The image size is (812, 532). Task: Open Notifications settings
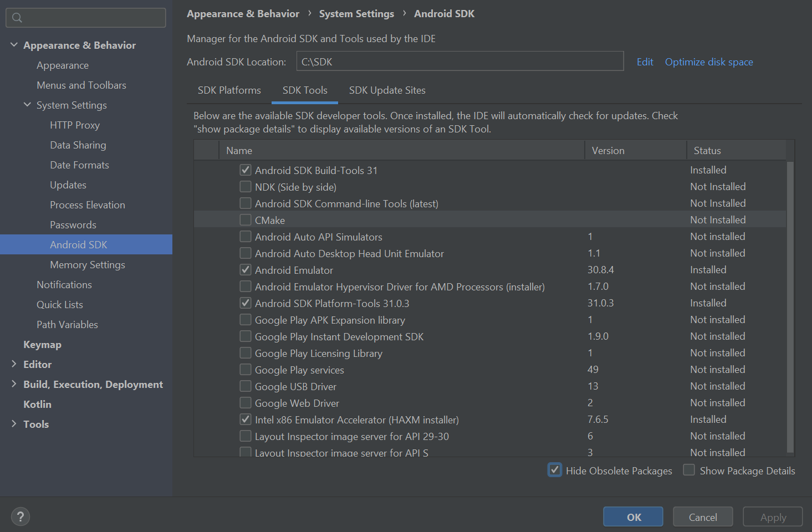64,285
